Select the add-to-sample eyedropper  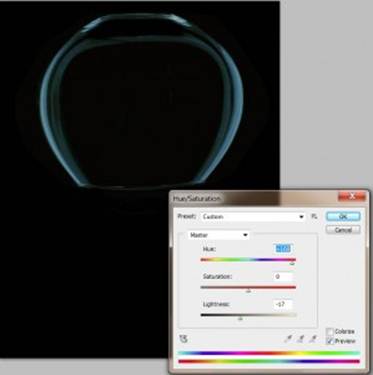coord(300,339)
